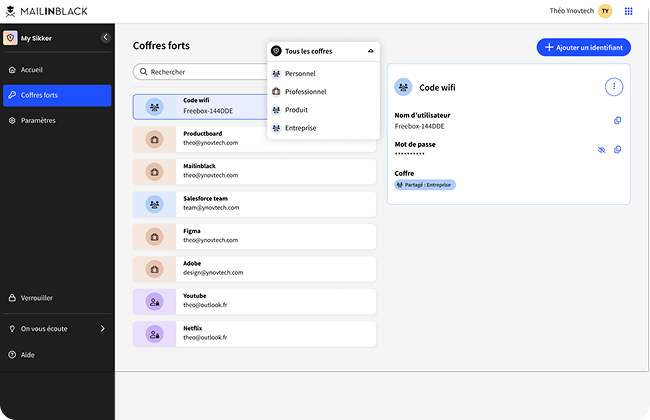Select the Netflix entry
The width and height of the screenshot is (650, 420).
point(255,334)
